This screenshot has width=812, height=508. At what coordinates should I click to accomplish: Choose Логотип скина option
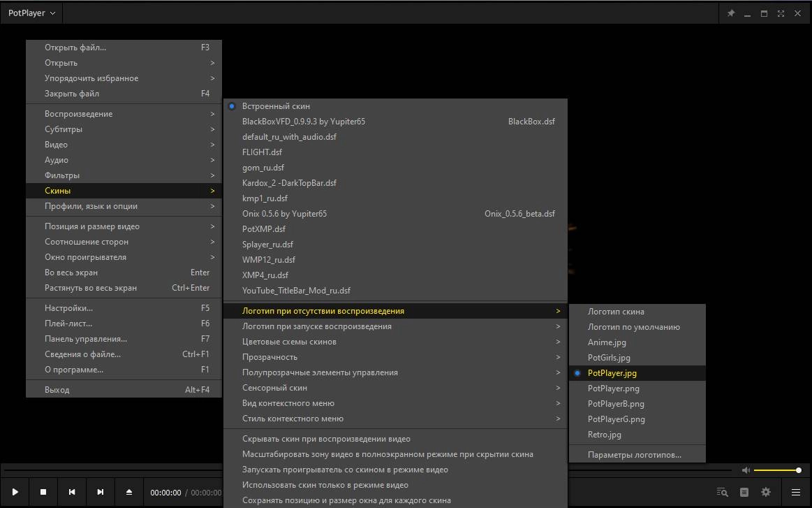637,312
